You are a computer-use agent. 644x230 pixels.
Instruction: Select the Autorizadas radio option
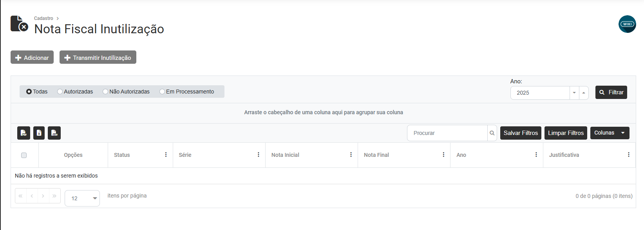point(60,92)
